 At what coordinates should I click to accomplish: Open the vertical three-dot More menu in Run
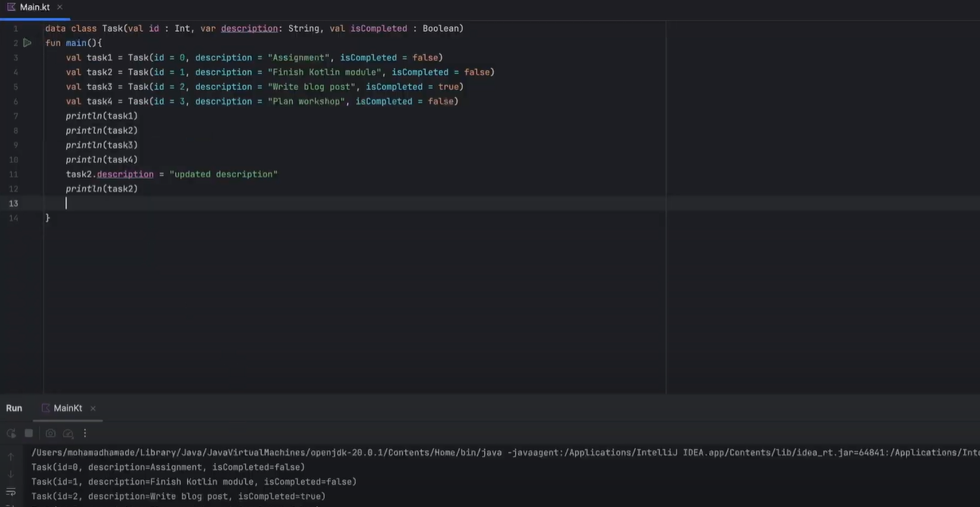85,433
